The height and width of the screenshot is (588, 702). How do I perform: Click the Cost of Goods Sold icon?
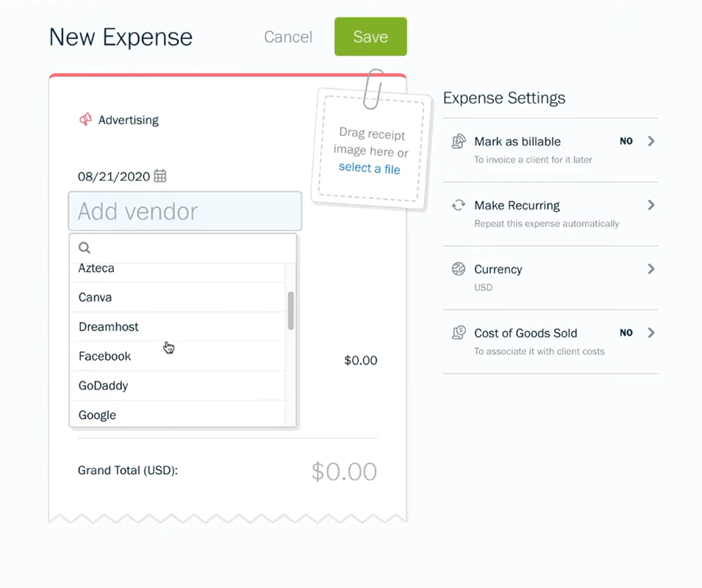[x=459, y=333]
